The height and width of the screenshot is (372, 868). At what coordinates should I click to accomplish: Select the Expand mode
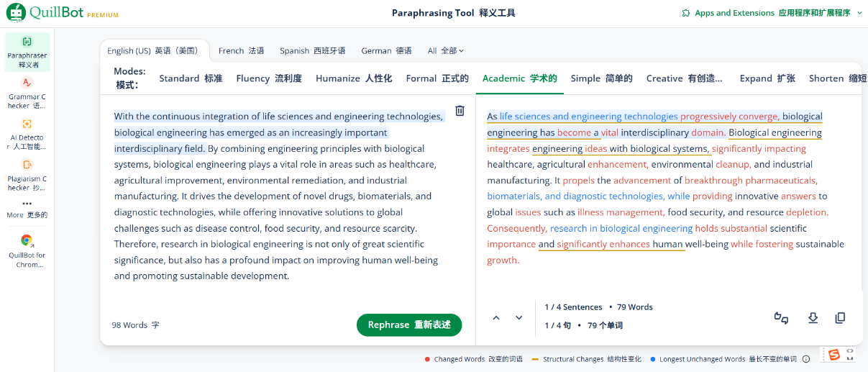[x=767, y=78]
